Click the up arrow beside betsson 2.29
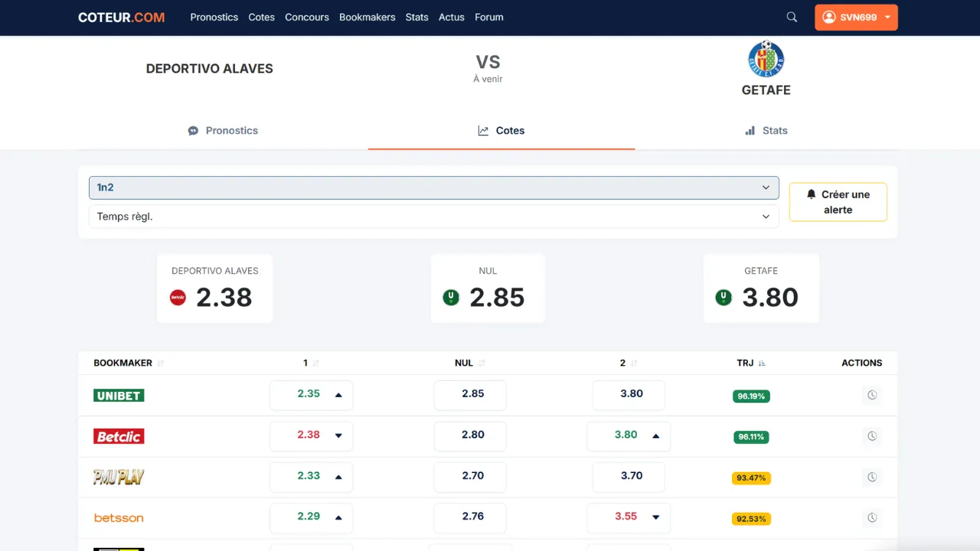The height and width of the screenshot is (551, 980). click(338, 517)
